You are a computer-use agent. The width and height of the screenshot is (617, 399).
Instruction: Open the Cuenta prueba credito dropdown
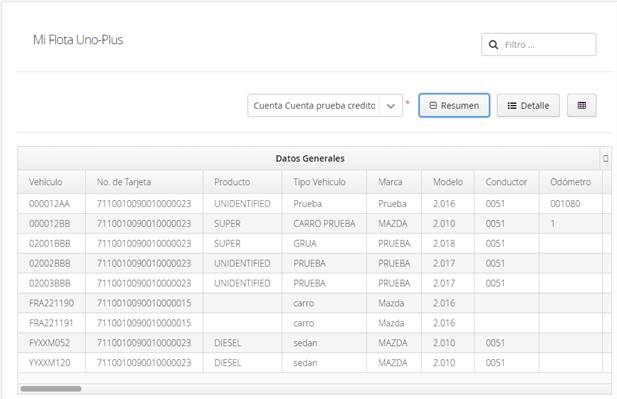click(x=325, y=105)
